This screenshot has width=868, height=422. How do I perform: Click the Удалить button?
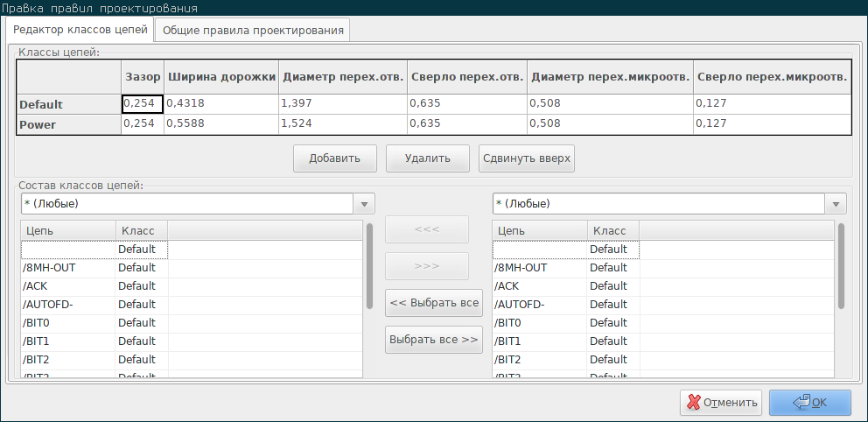point(427,158)
